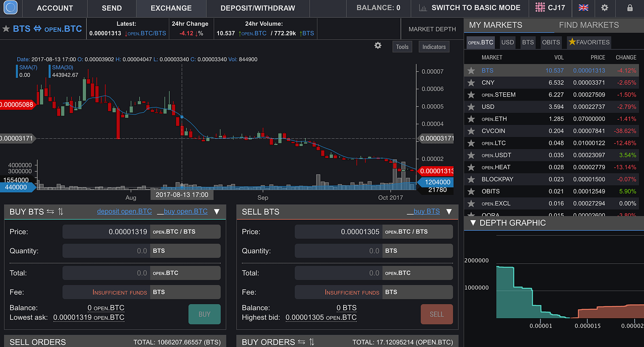Click the buy Total input field
644x347 pixels.
pyautogui.click(x=106, y=273)
